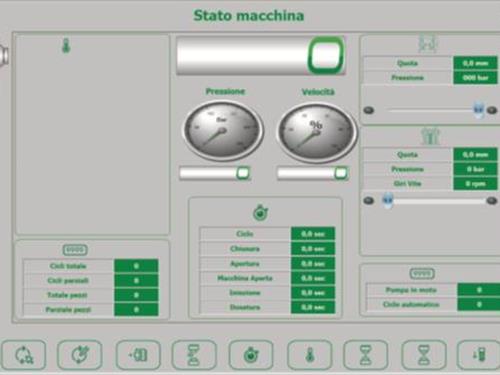The width and height of the screenshot is (500, 375).
Task: Click left end dot of injection position slider
Action: tap(369, 200)
